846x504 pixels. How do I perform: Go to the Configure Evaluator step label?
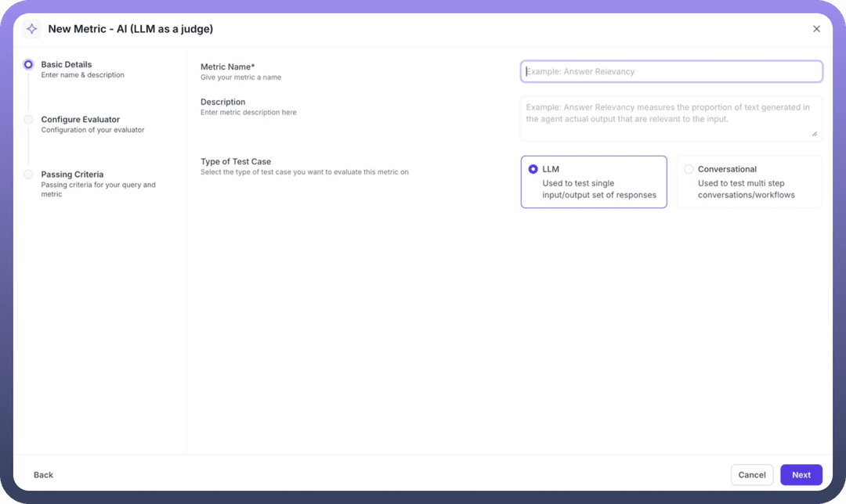(x=80, y=120)
